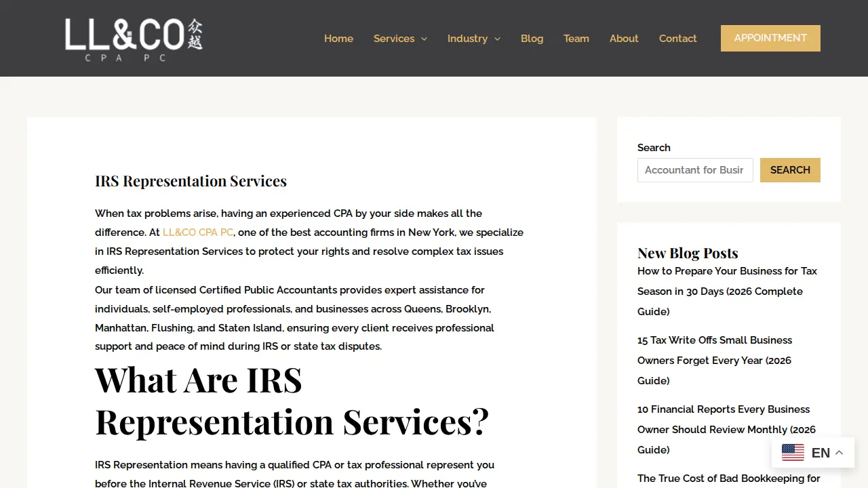Viewport: 868px width, 488px height.
Task: Click the LL&CO CPA PC logo
Action: click(x=134, y=39)
